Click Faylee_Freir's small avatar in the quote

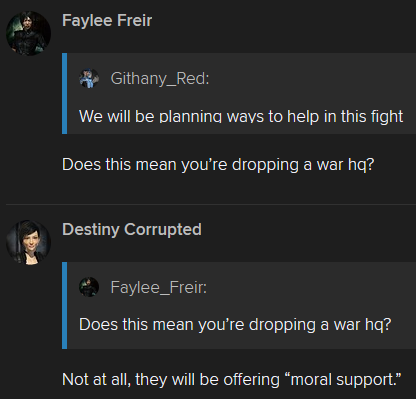pyautogui.click(x=89, y=287)
